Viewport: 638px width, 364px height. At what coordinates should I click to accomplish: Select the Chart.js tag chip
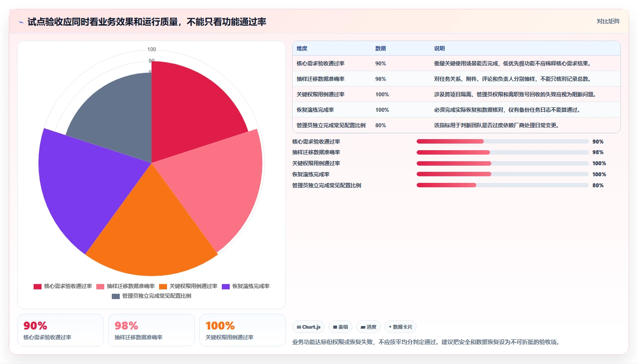coord(308,327)
